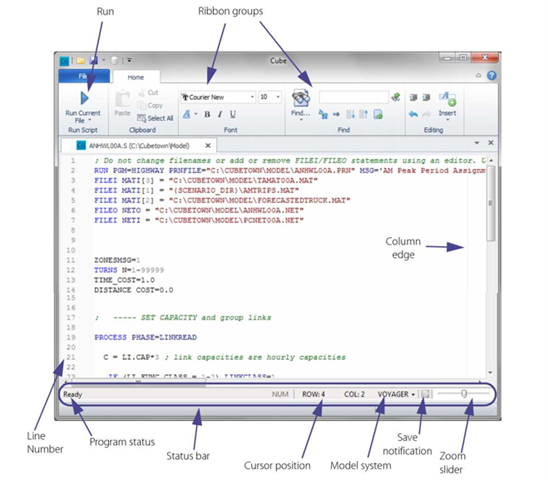This screenshot has width=548, height=480.
Task: Click the TURNS N=1-99999 line
Action: click(129, 270)
